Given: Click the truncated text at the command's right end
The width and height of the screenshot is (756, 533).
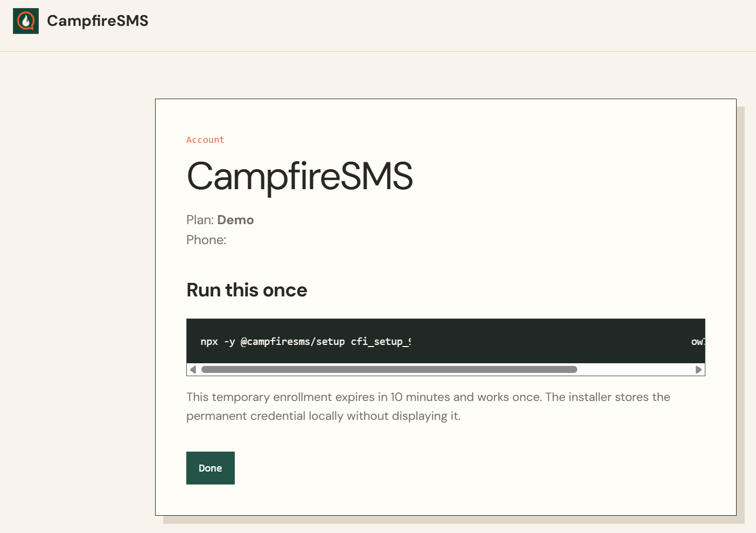Looking at the screenshot, I should (x=698, y=342).
